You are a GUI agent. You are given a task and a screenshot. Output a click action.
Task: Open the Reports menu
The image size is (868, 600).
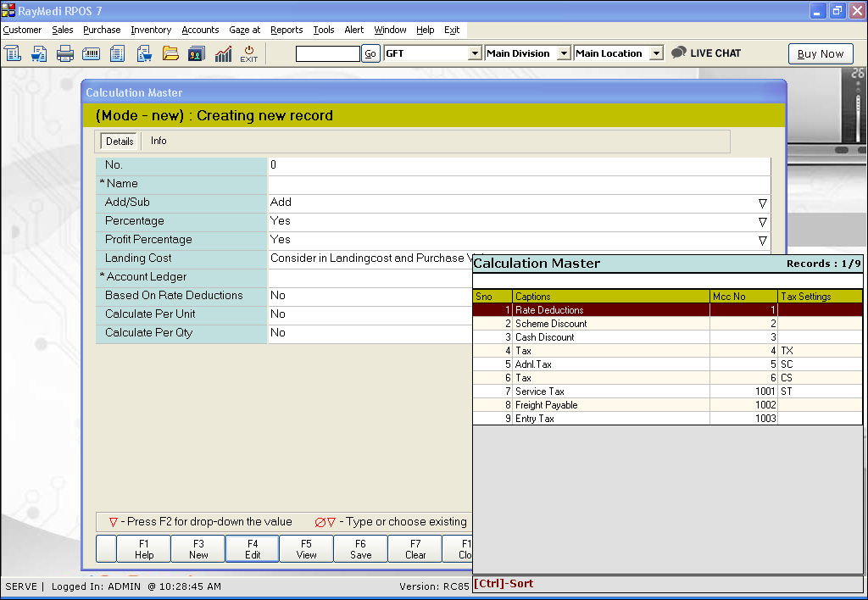click(287, 30)
